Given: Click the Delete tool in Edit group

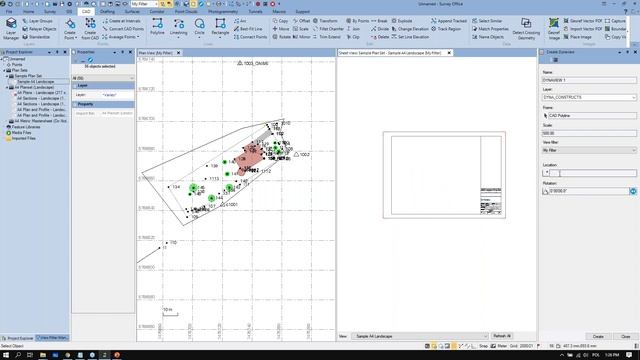Looking at the screenshot, I should (x=380, y=37).
